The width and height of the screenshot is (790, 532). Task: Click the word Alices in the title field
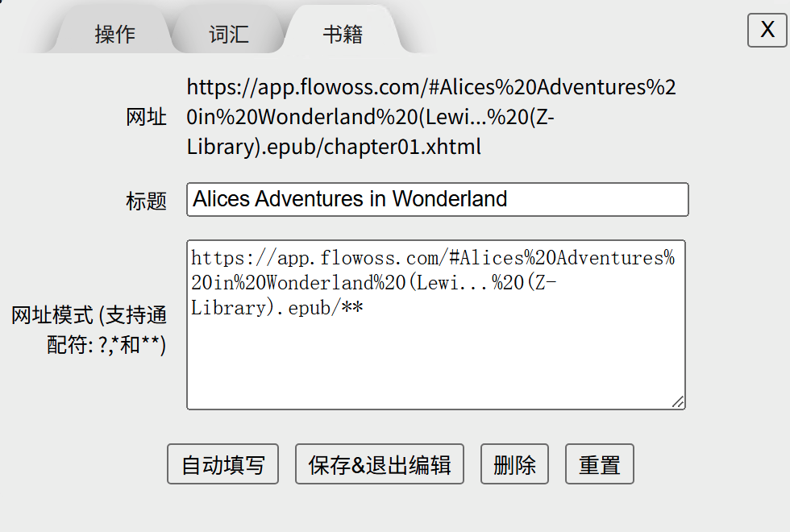222,198
